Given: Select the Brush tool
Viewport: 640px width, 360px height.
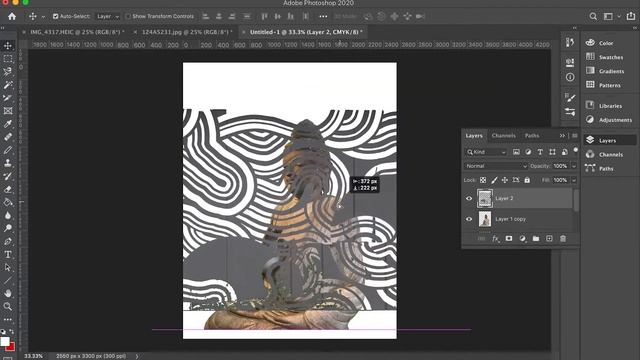Looking at the screenshot, I should [8, 150].
